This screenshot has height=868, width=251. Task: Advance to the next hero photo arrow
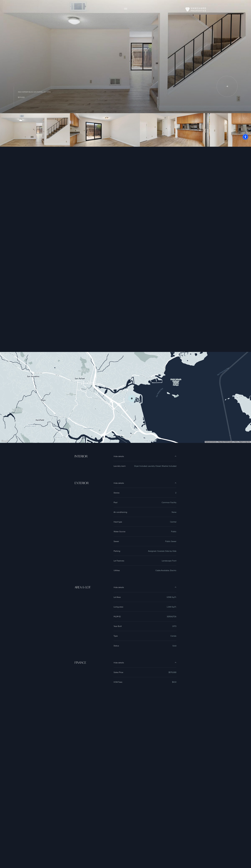pos(227,86)
